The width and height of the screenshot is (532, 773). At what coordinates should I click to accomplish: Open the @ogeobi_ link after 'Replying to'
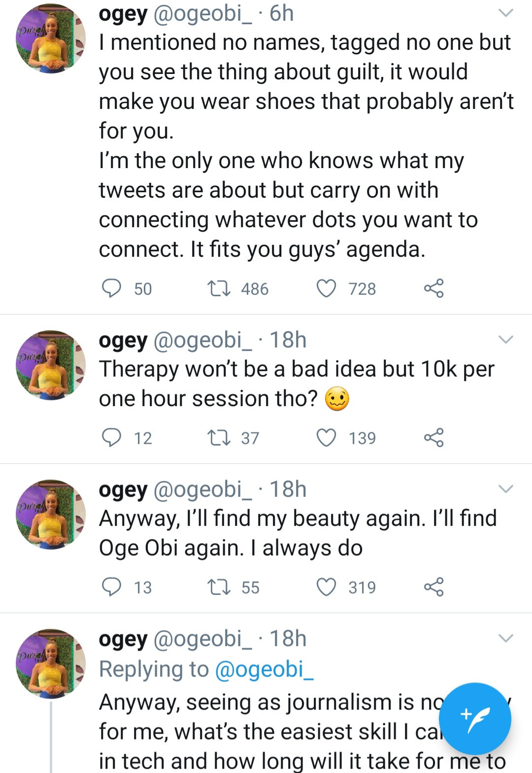(x=265, y=669)
